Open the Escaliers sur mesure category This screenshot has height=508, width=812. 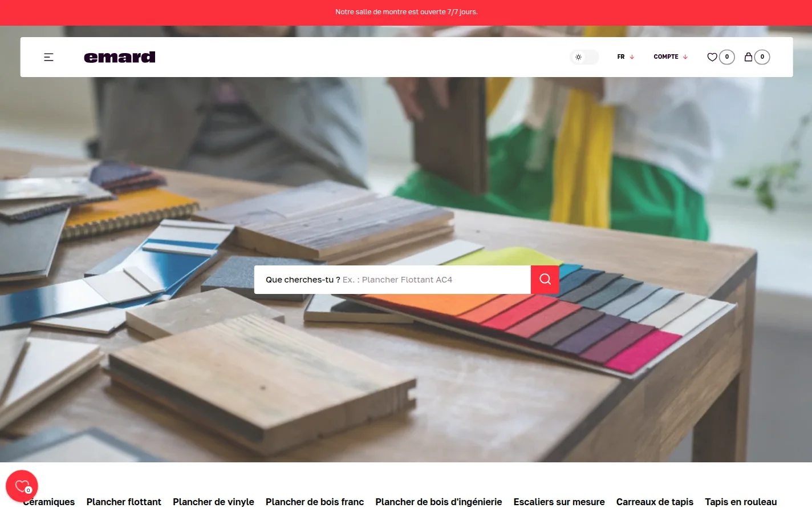559,502
